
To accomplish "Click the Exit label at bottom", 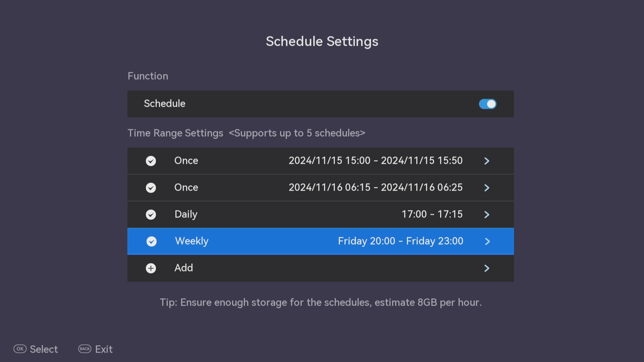I will (104, 349).
